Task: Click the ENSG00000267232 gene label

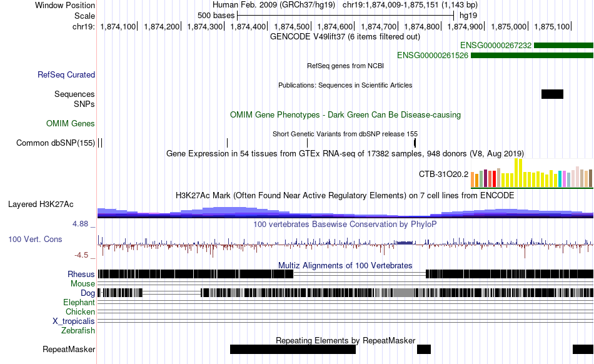Action: 495,46
